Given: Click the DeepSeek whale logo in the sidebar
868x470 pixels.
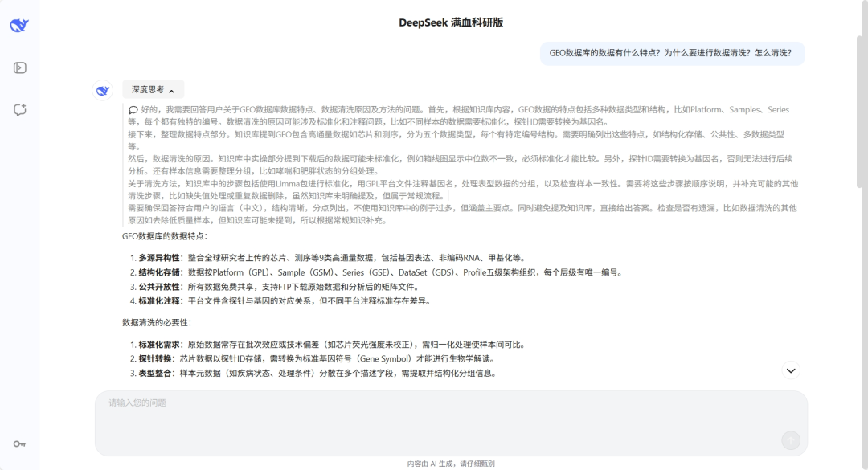Looking at the screenshot, I should point(19,25).
